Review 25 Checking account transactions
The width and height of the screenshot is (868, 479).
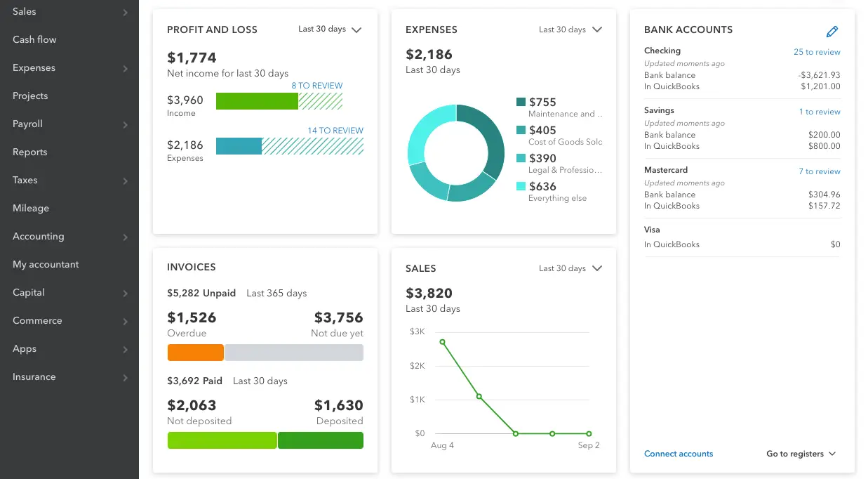coord(817,52)
